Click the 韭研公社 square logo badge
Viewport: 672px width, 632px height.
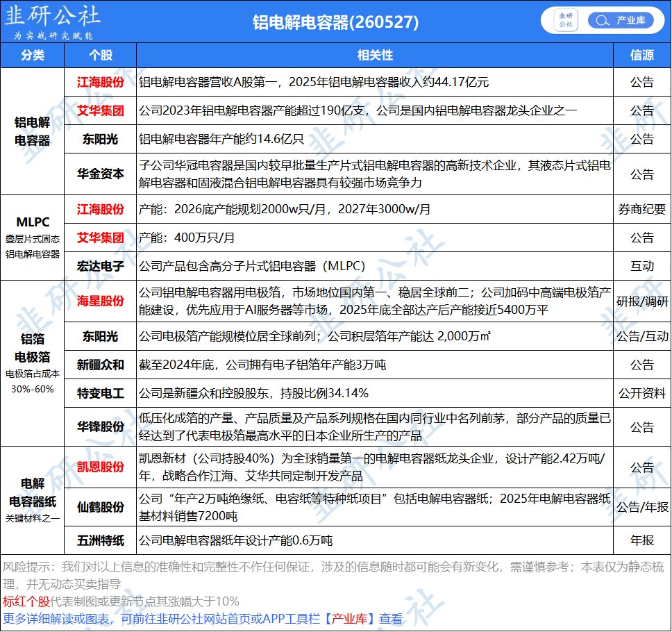coord(566,20)
